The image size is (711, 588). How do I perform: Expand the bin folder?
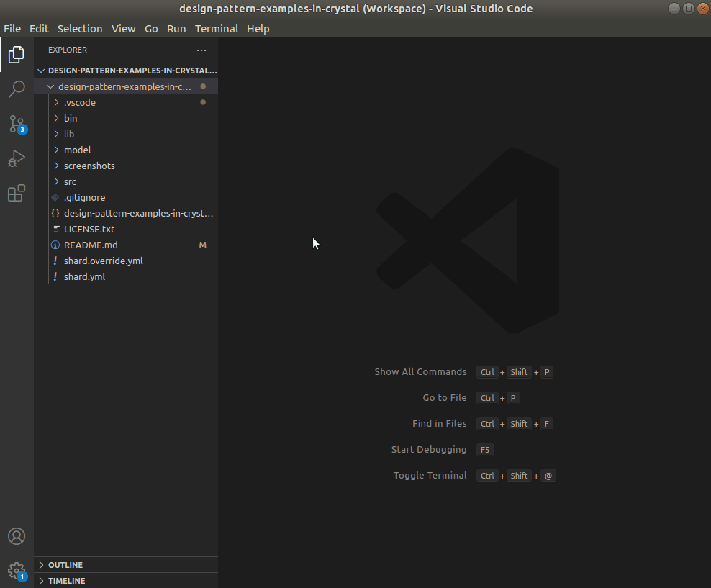(x=56, y=118)
